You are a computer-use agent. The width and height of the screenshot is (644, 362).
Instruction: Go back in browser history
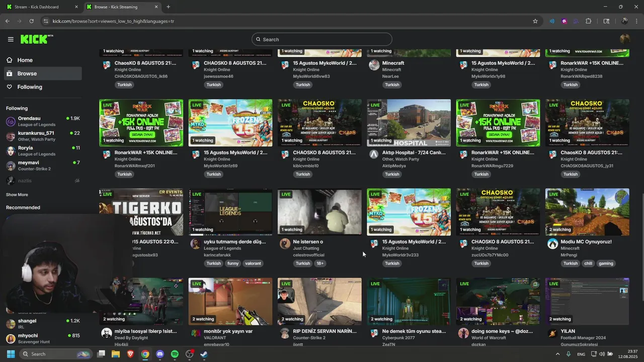tap(8, 21)
